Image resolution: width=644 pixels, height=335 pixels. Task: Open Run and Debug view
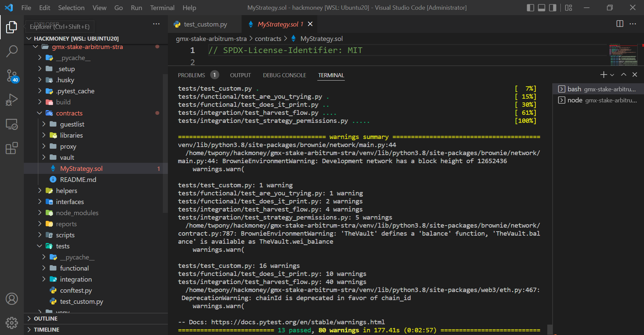(x=12, y=100)
